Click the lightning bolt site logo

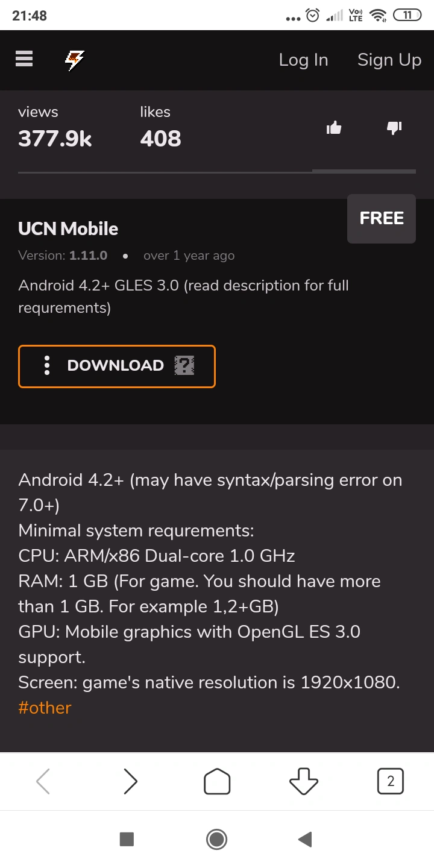74,60
